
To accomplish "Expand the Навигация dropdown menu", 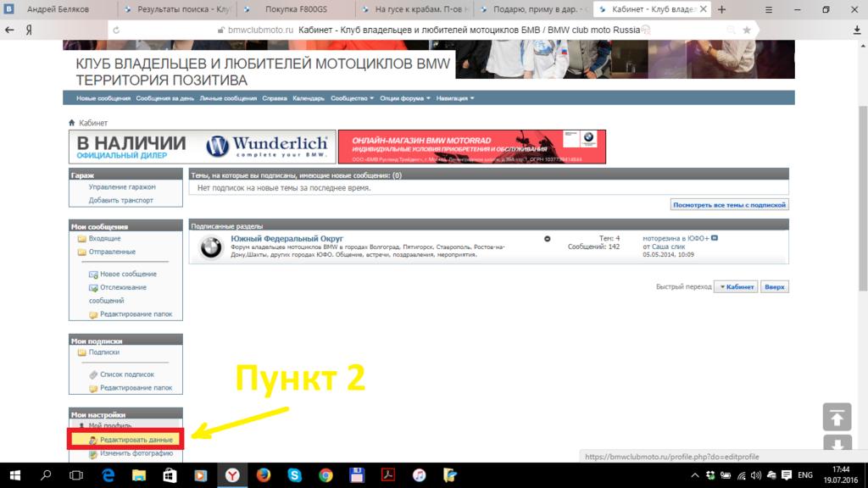I will (x=454, y=98).
